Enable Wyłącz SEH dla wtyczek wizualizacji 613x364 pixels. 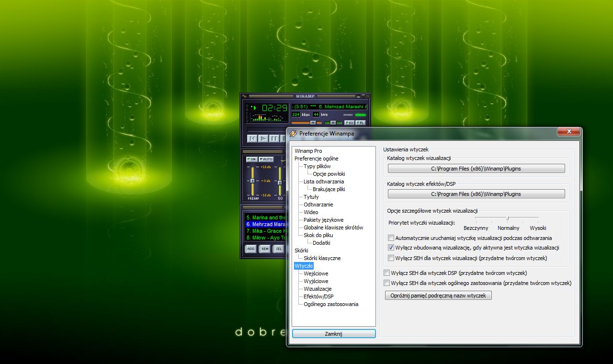(x=391, y=258)
